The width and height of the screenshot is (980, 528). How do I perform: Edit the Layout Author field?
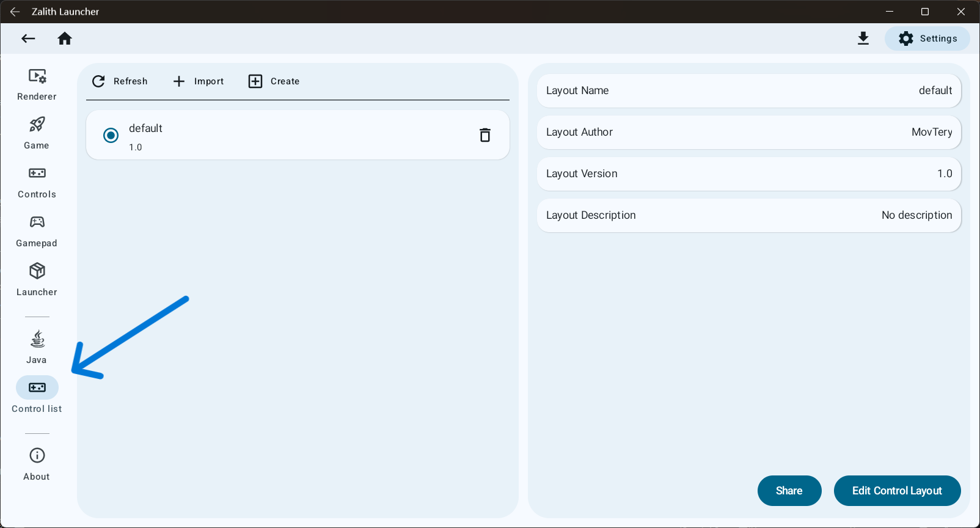coord(749,132)
